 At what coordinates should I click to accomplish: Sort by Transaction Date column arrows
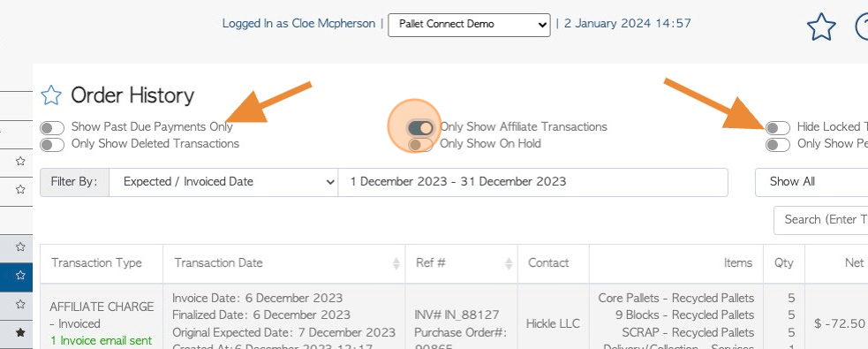396,263
